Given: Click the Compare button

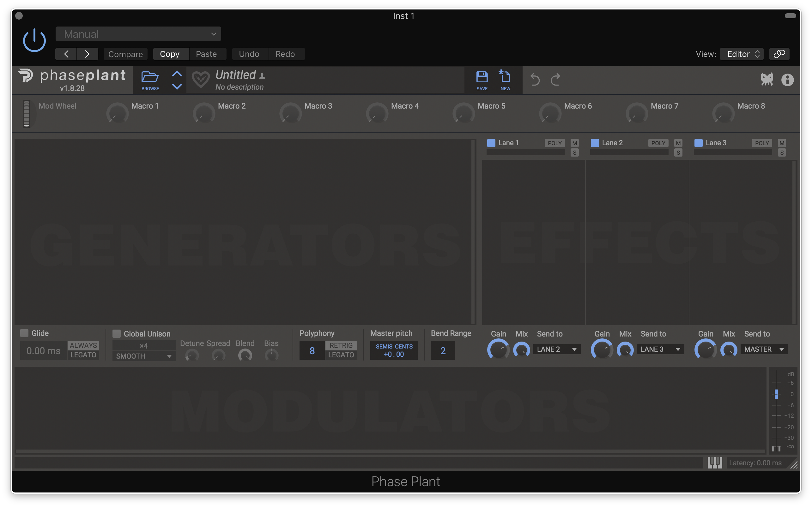Looking at the screenshot, I should [125, 54].
